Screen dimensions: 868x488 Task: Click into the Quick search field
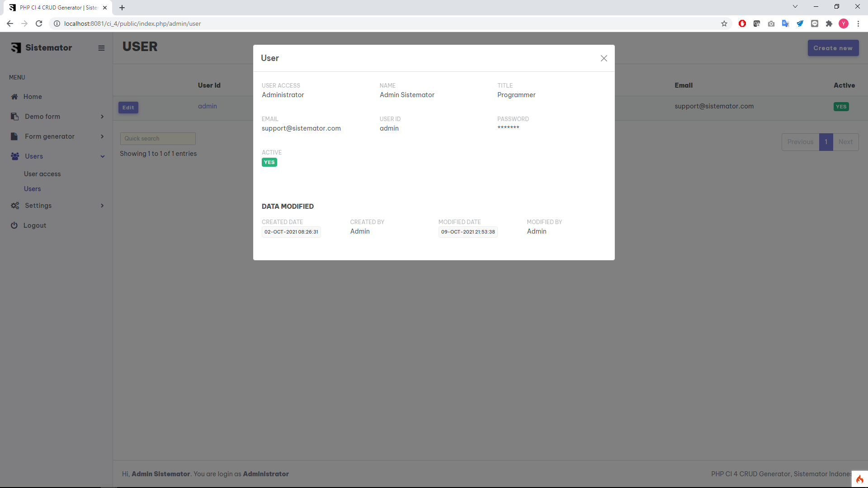point(158,139)
